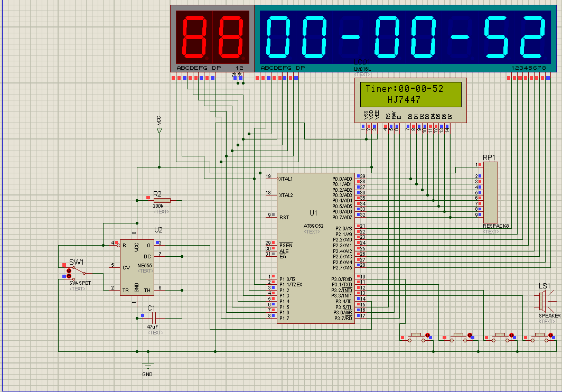Click the lower red actuator dot of SW1

tap(69, 276)
